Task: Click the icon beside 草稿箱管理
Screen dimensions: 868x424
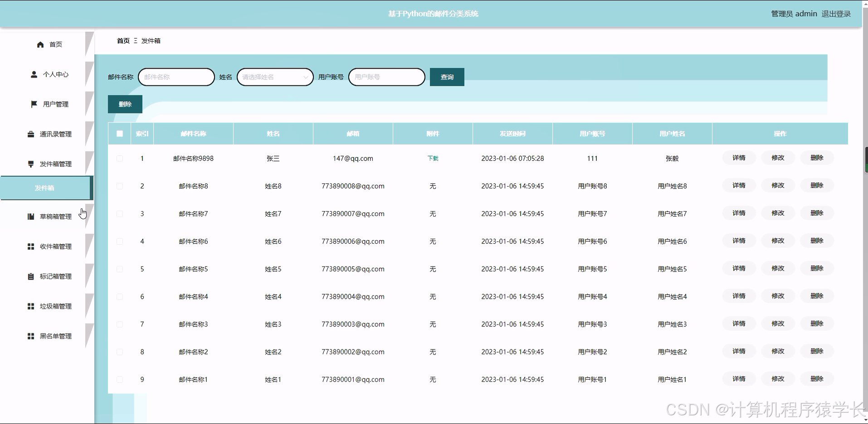Action: [31, 217]
